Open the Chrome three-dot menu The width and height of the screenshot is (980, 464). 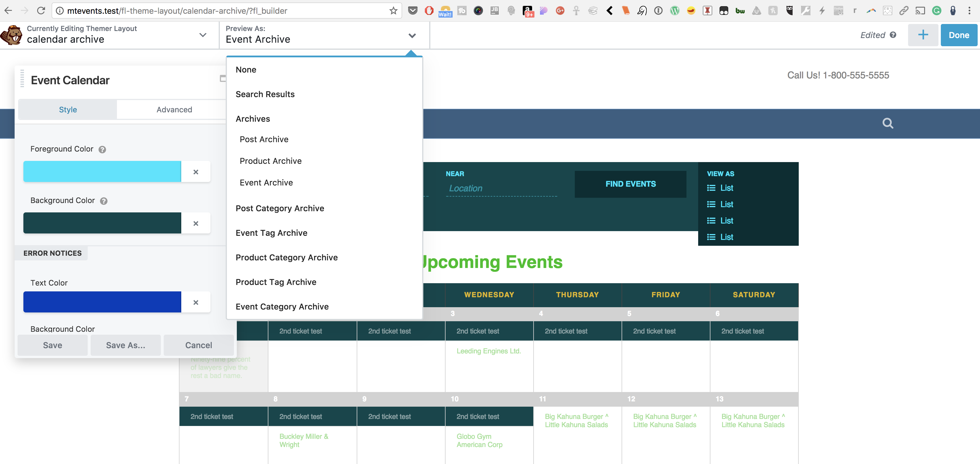969,11
